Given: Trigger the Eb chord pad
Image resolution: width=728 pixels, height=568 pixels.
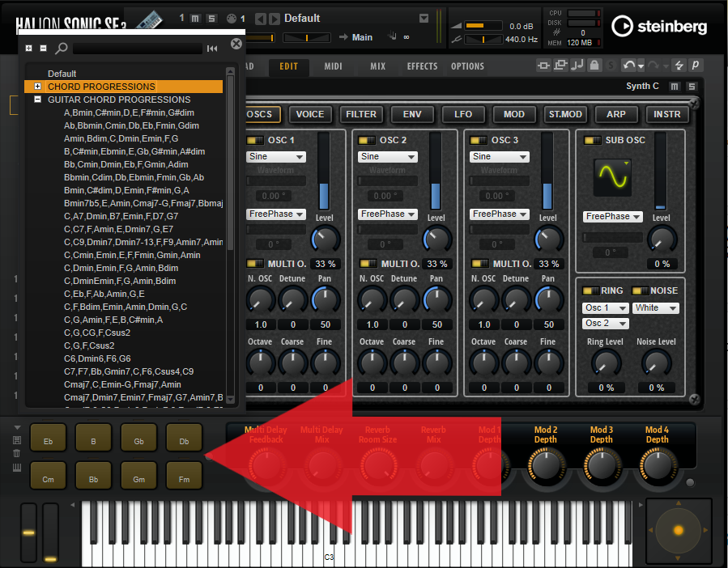Looking at the screenshot, I should [x=48, y=438].
